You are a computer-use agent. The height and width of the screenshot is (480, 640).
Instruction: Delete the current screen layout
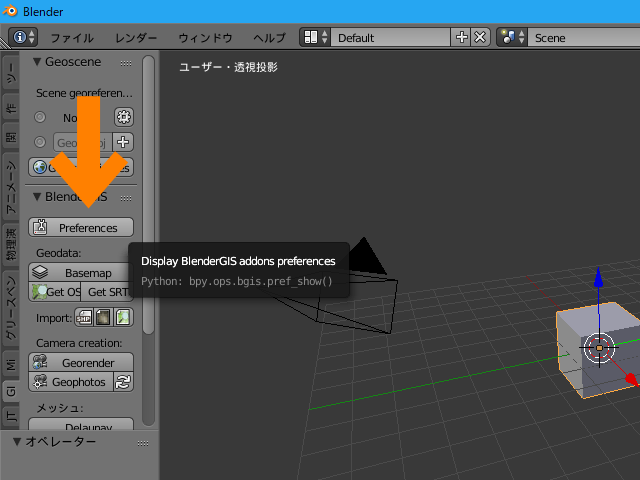(480, 37)
